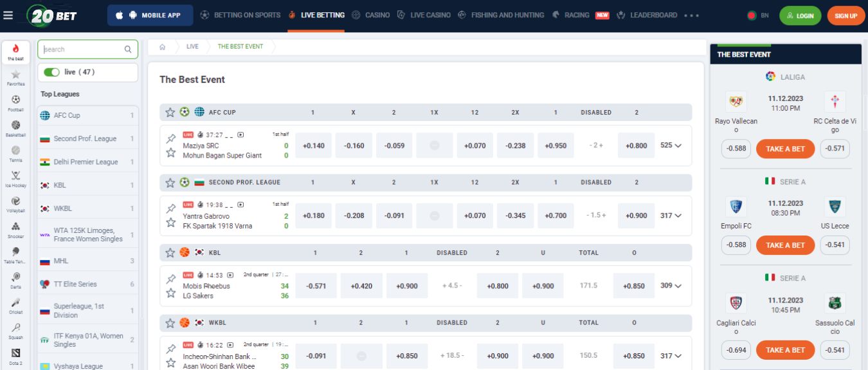The height and width of the screenshot is (370, 868).
Task: Open Leaderboard tab
Action: click(647, 15)
